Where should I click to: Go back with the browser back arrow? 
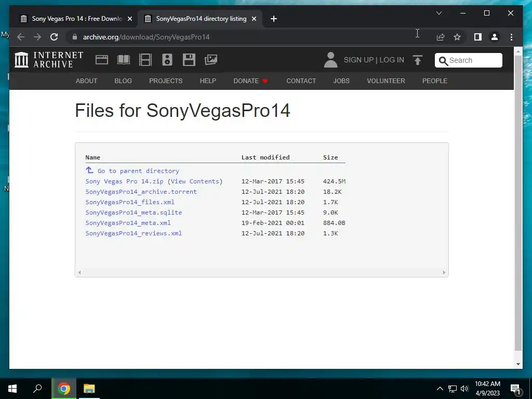21,37
